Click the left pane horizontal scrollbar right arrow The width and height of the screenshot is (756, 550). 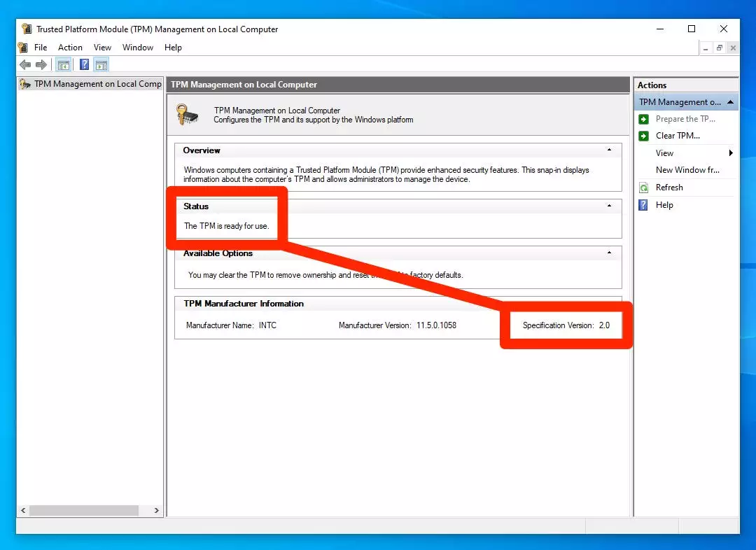(157, 511)
